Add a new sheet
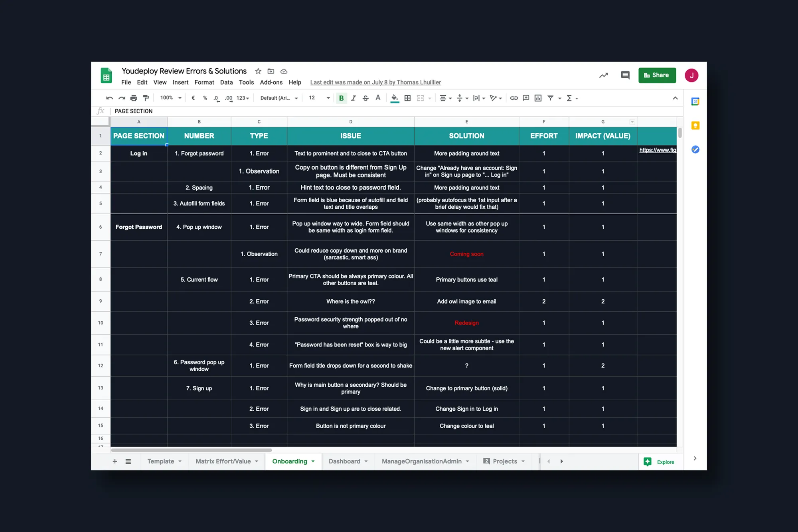Image resolution: width=798 pixels, height=532 pixels. click(115, 461)
